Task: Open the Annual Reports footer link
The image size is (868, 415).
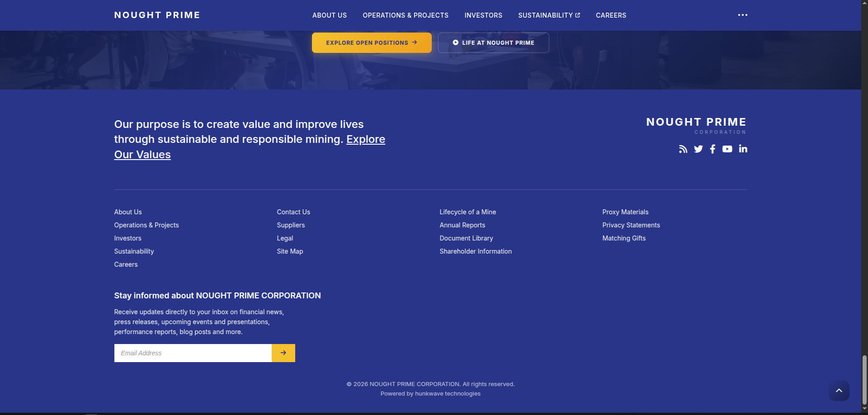Action: (x=462, y=225)
